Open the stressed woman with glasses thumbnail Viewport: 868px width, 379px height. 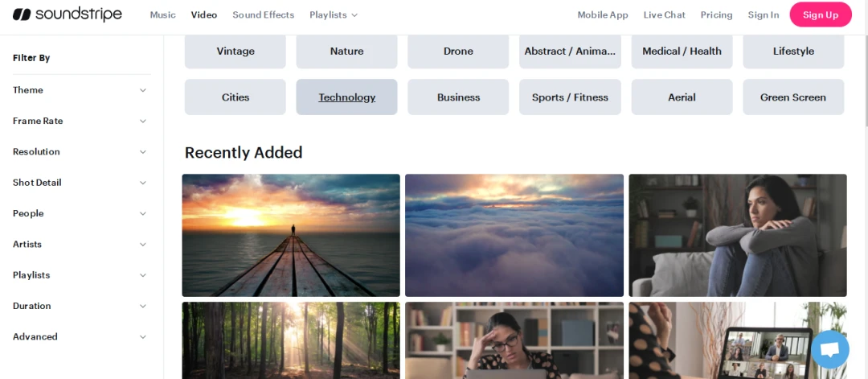coord(514,340)
